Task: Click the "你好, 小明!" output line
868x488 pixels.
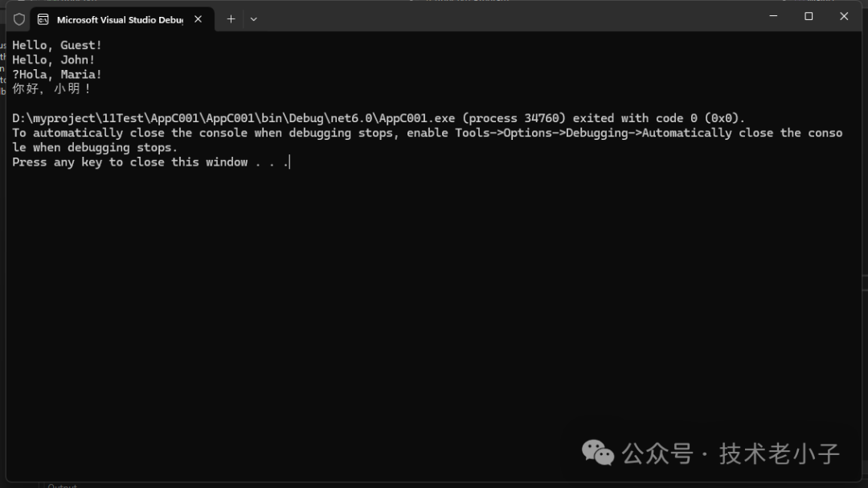Action: 51,89
